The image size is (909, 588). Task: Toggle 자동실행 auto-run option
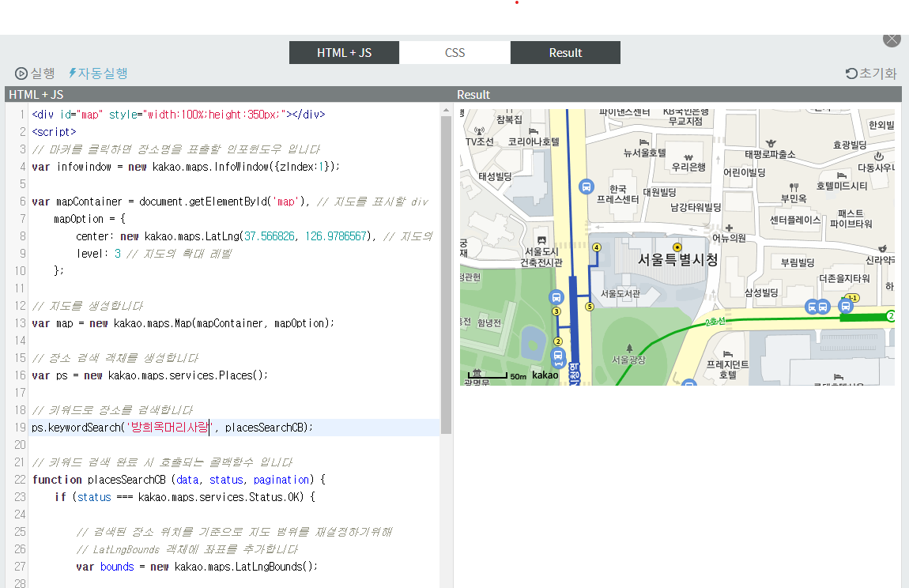(x=98, y=73)
